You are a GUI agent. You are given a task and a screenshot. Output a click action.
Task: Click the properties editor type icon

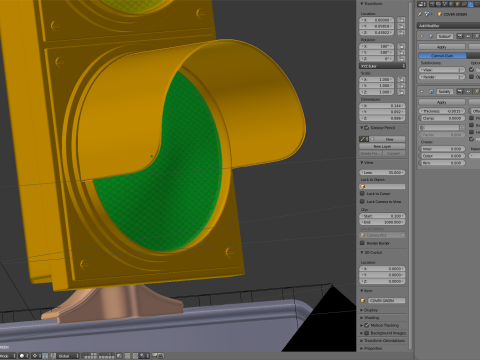coord(422,4)
